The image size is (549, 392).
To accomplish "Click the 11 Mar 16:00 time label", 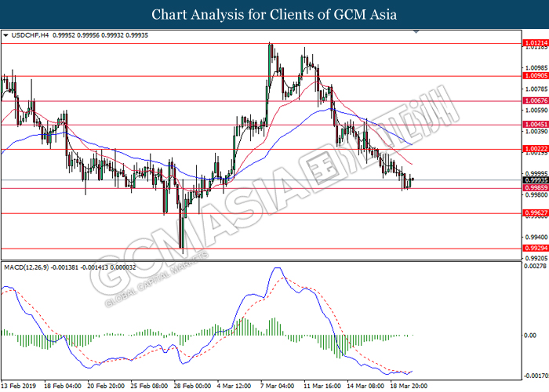I will (322, 386).
